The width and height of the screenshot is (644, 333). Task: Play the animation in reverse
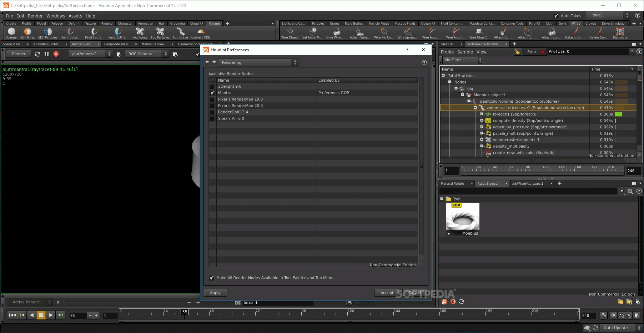32,315
